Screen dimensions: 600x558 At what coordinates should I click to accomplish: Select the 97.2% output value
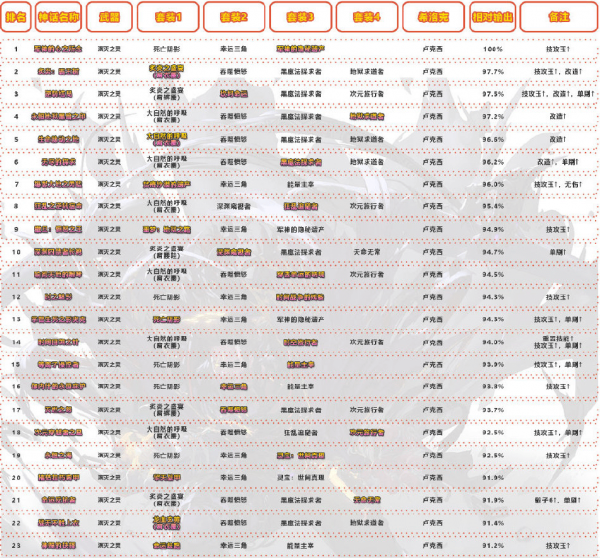493,116
